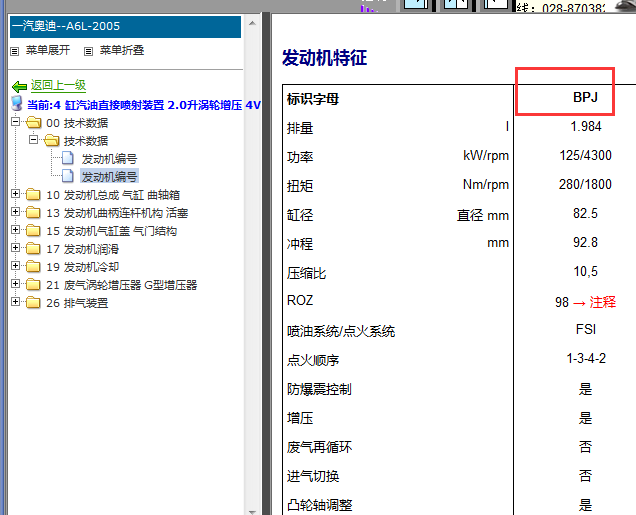Screen dimensions: 636x515
Task: Open the 00 技术数据 folder icon
Action: click(x=34, y=122)
